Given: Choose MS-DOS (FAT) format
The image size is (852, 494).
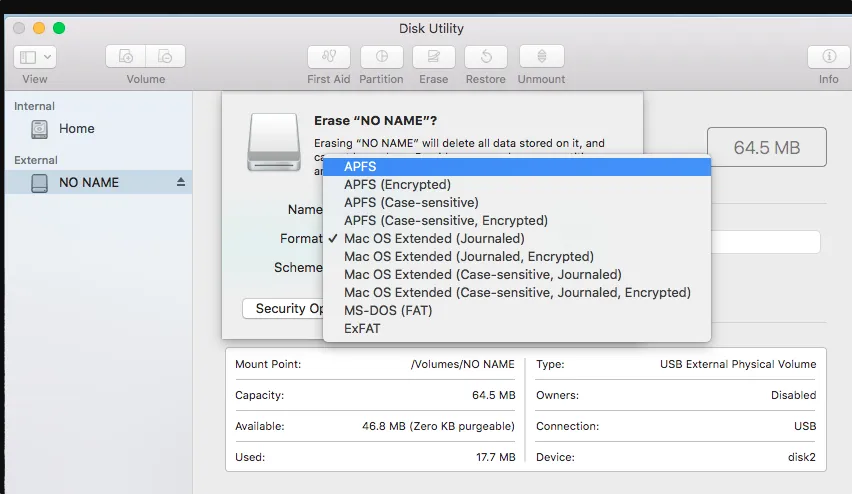Looking at the screenshot, I should click(517, 310).
